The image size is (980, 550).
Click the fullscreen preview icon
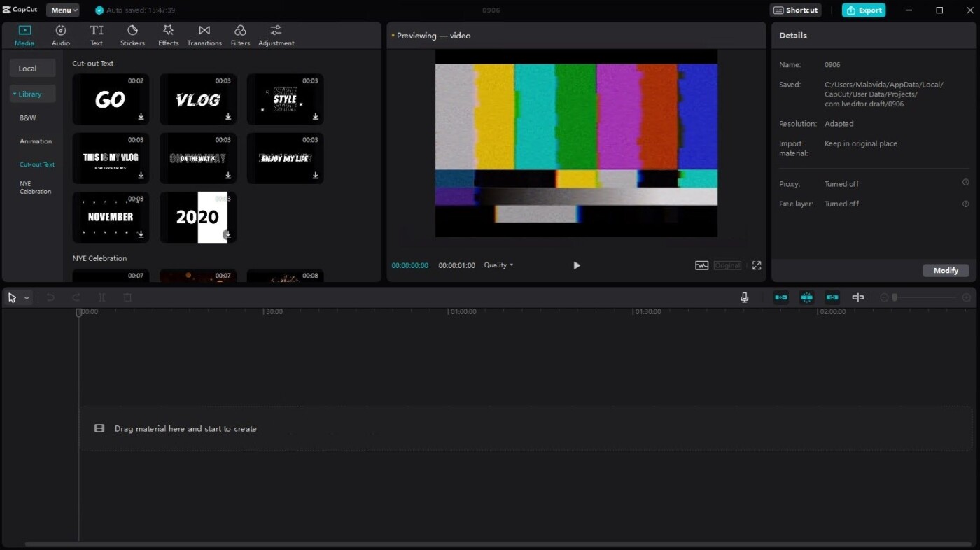[x=756, y=265]
